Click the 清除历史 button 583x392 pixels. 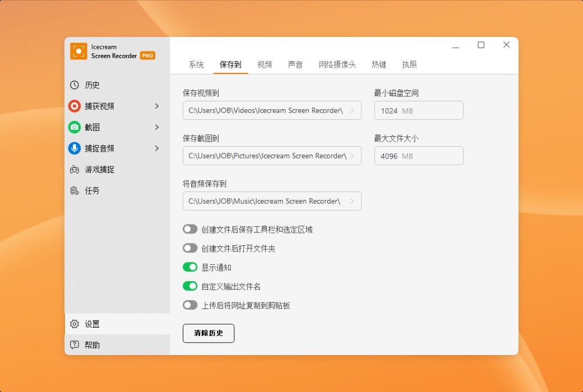208,333
